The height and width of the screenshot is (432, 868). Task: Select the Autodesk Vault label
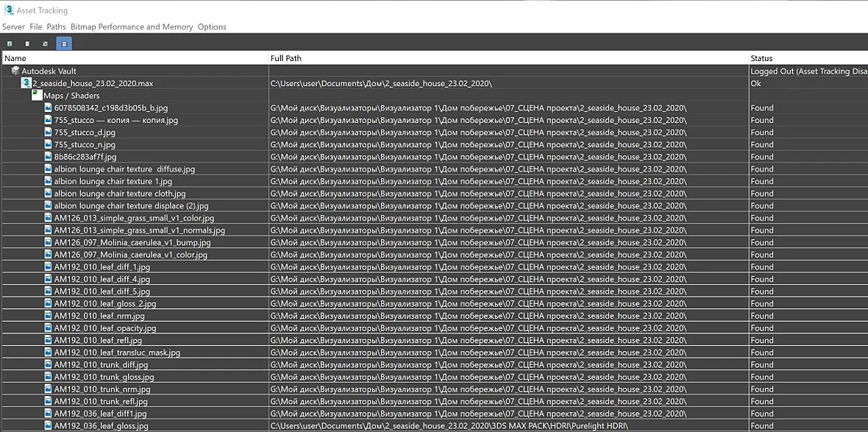tap(49, 71)
